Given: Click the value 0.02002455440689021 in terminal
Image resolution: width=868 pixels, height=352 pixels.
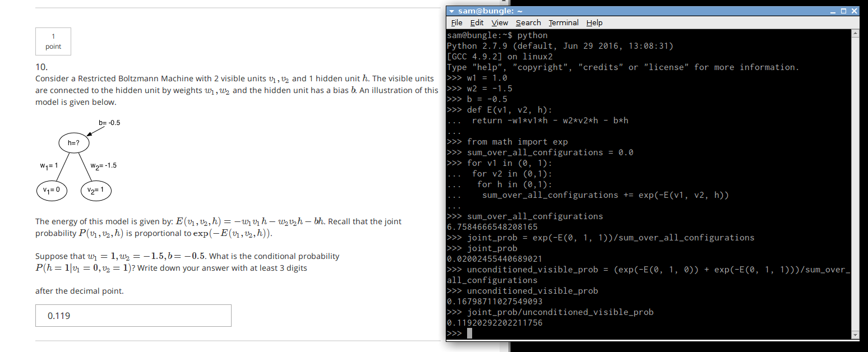Looking at the screenshot, I should coord(495,259).
